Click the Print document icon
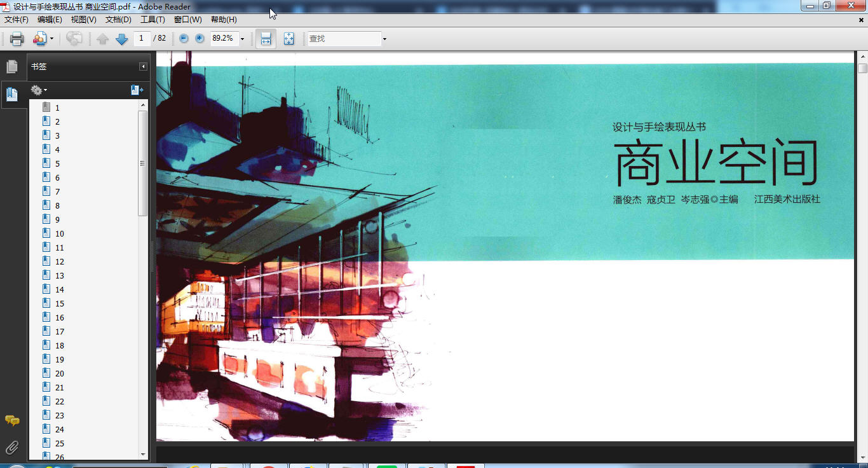Image resolution: width=868 pixels, height=468 pixels. click(17, 39)
